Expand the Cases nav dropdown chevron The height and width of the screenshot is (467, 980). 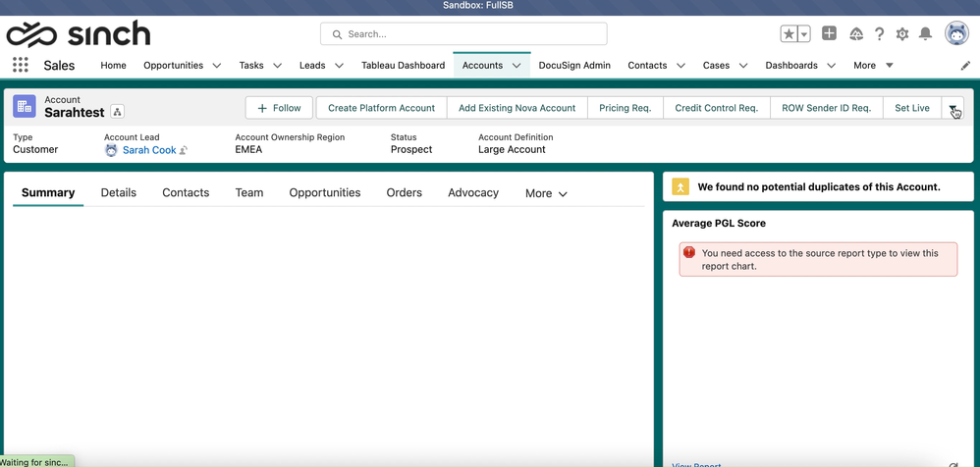point(743,65)
